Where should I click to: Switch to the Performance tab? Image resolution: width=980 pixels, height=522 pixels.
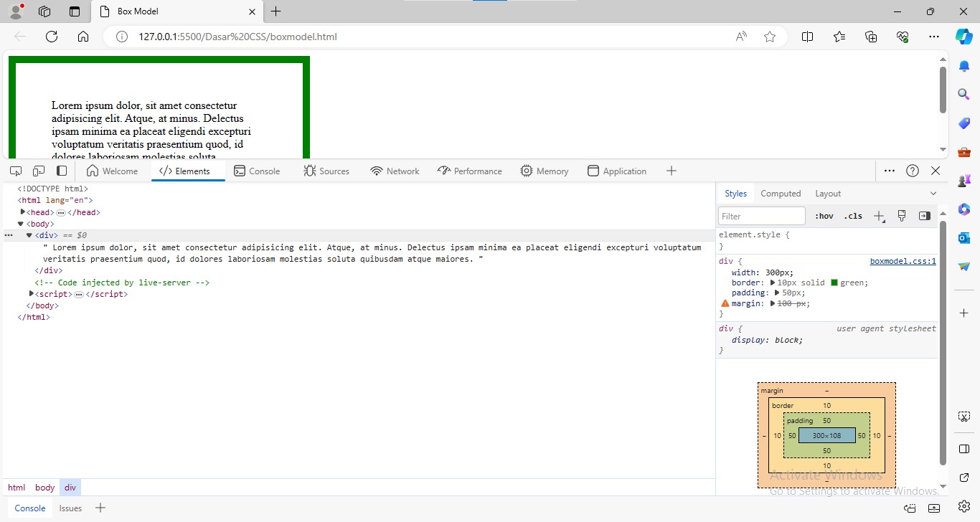(x=469, y=171)
